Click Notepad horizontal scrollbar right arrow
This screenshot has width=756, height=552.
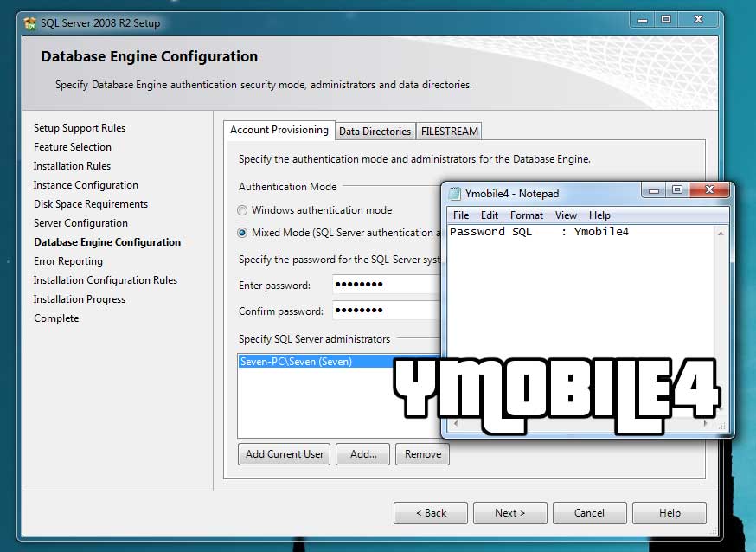coord(705,424)
